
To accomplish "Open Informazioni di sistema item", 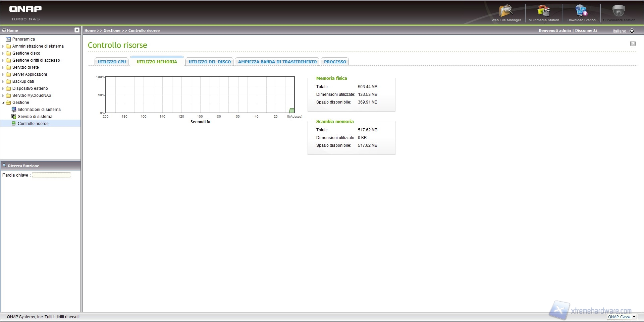I will click(x=39, y=110).
